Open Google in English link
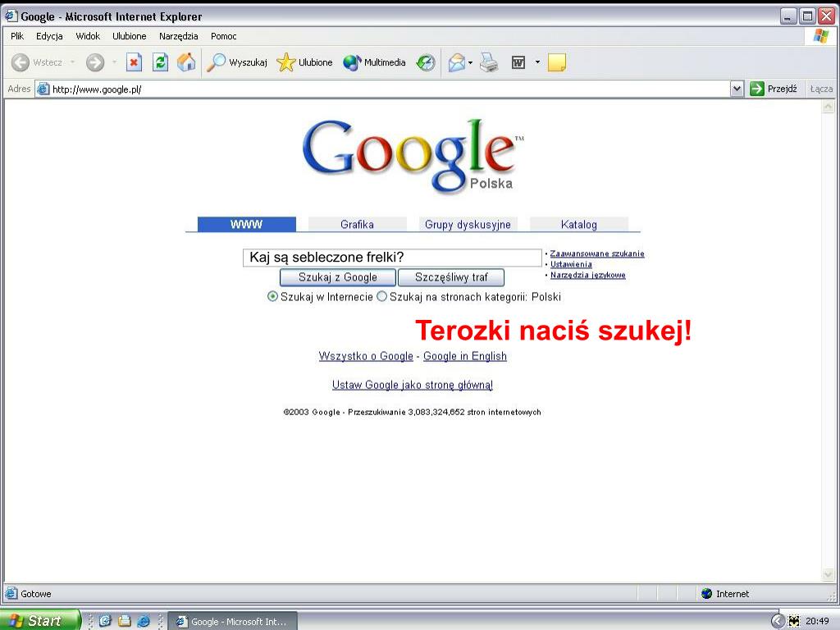The width and height of the screenshot is (840, 630). [465, 356]
